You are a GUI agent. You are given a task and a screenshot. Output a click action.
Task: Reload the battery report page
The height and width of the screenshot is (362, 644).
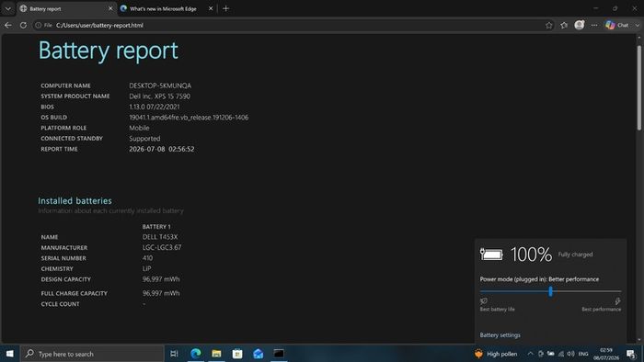pyautogui.click(x=23, y=25)
